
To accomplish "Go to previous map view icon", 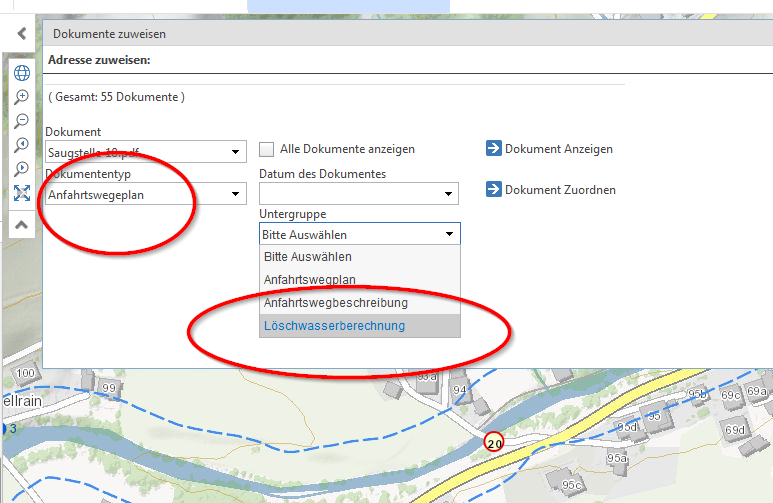I will click(x=21, y=145).
